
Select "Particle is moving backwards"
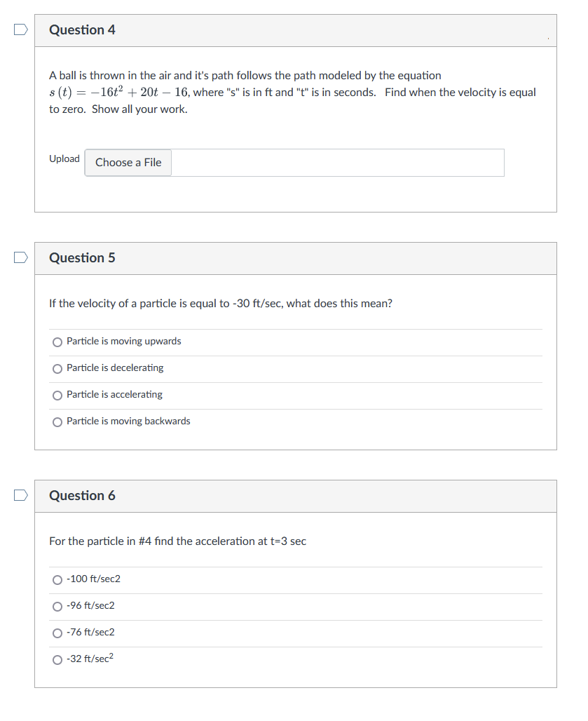pos(57,422)
